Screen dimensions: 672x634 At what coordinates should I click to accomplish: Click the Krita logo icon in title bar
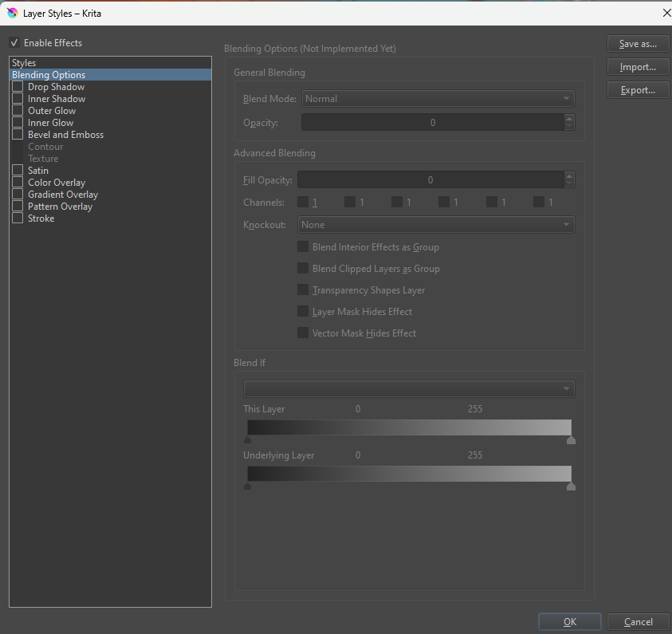pyautogui.click(x=12, y=13)
